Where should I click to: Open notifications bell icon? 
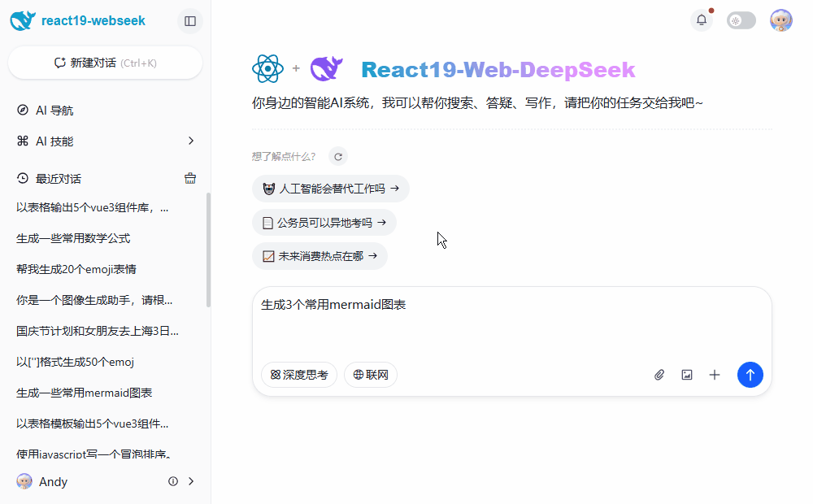pyautogui.click(x=702, y=20)
